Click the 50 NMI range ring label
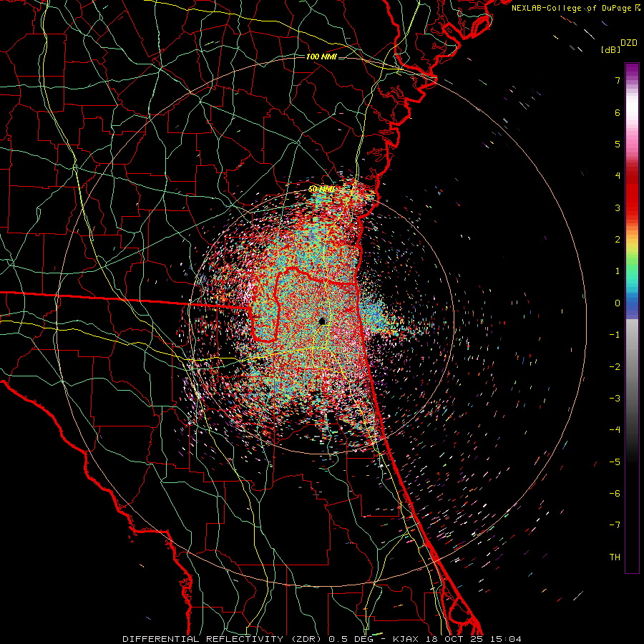This screenshot has width=644, height=644. pos(321,190)
